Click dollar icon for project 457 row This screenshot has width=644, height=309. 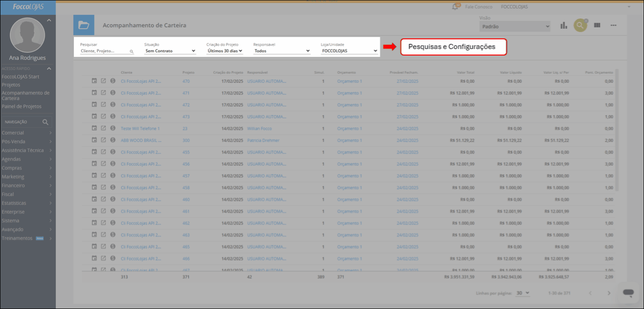pos(113,176)
